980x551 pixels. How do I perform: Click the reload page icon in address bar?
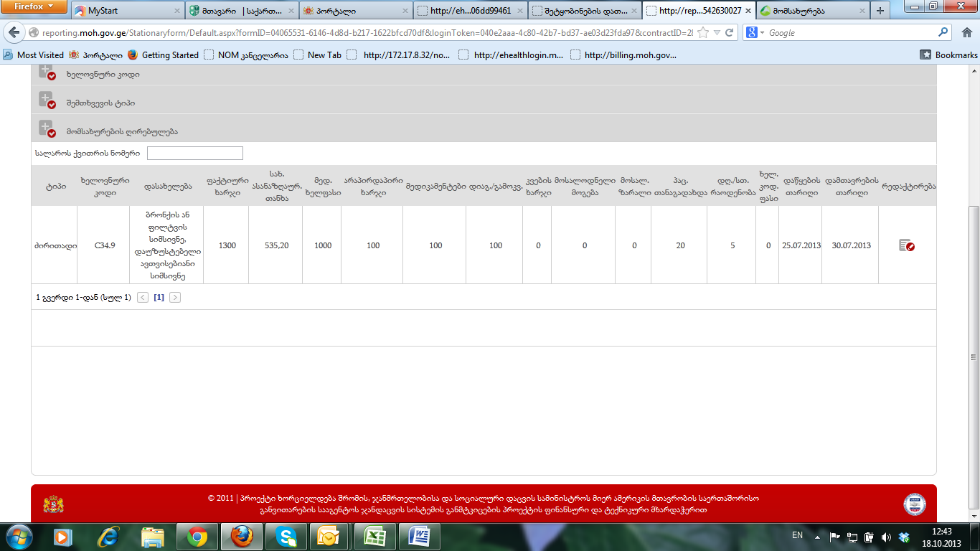click(730, 33)
